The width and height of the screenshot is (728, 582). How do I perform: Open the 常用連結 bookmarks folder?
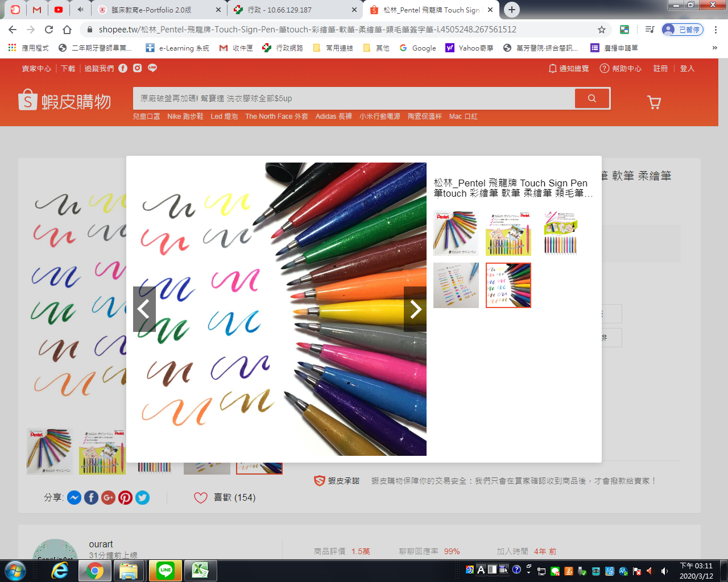(333, 48)
